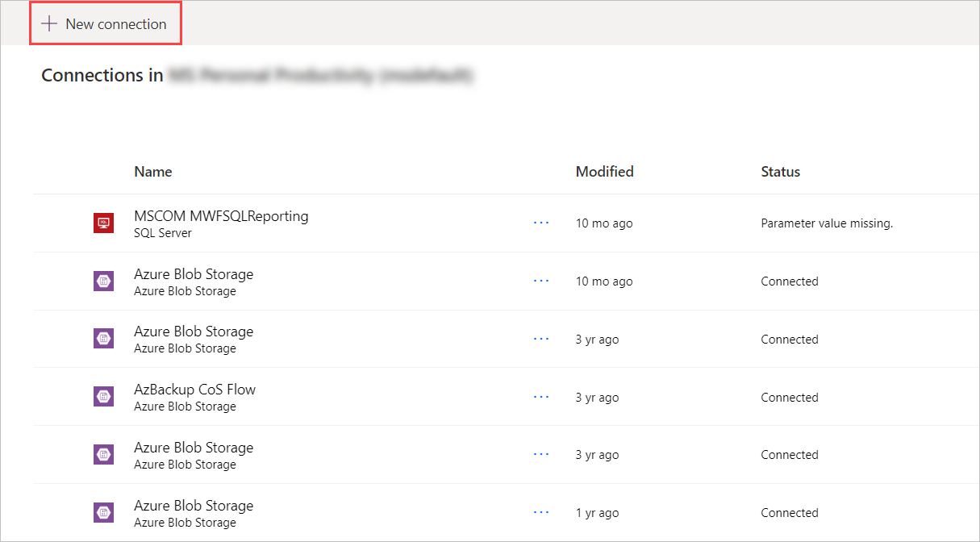Click "10 mo ago" in the MSCOM MWFSQLReporting row
The height and width of the screenshot is (542, 980).
point(604,223)
